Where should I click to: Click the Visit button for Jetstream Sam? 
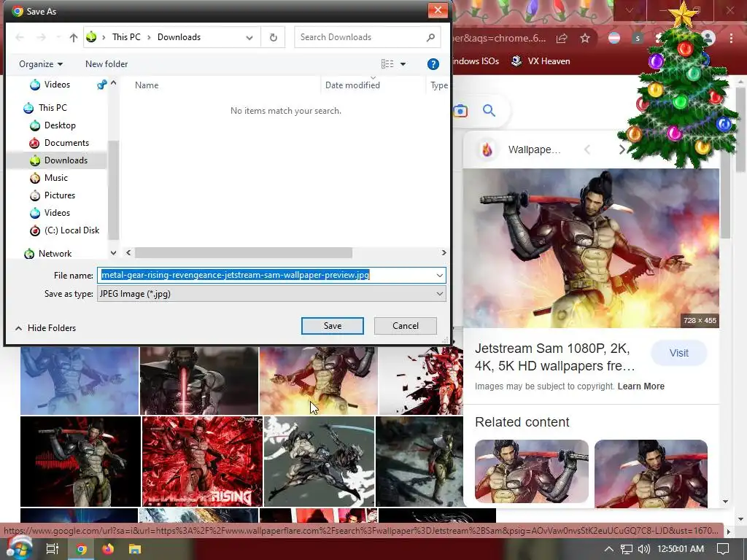pyautogui.click(x=678, y=353)
